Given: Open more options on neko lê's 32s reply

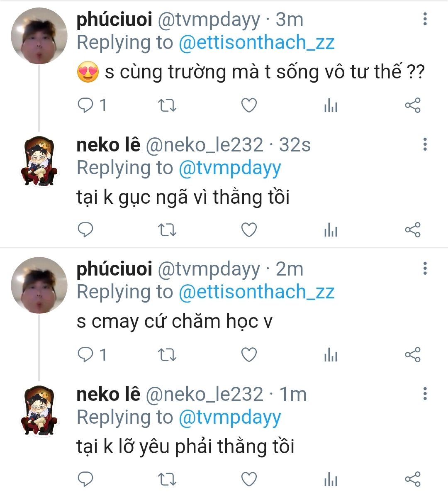Looking at the screenshot, I should pos(425,144).
